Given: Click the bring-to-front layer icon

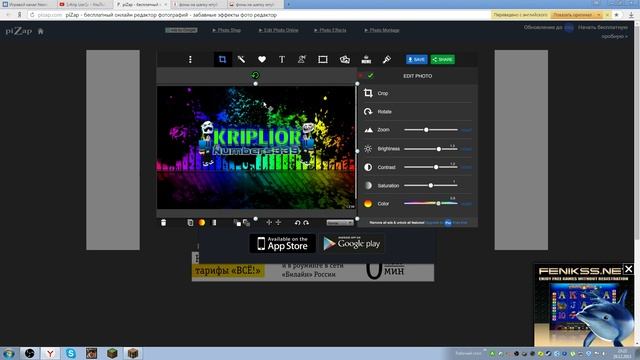Looking at the screenshot, I should pyautogui.click(x=237, y=222).
